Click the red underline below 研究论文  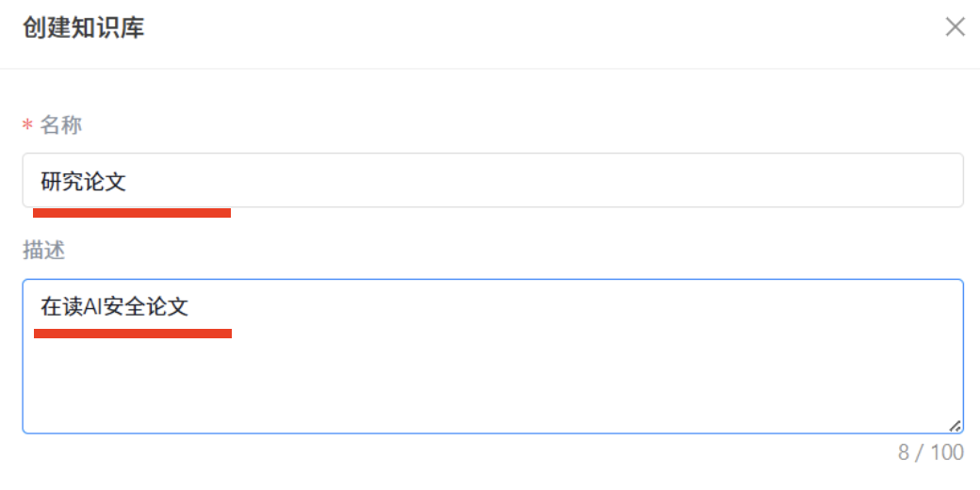click(132, 213)
